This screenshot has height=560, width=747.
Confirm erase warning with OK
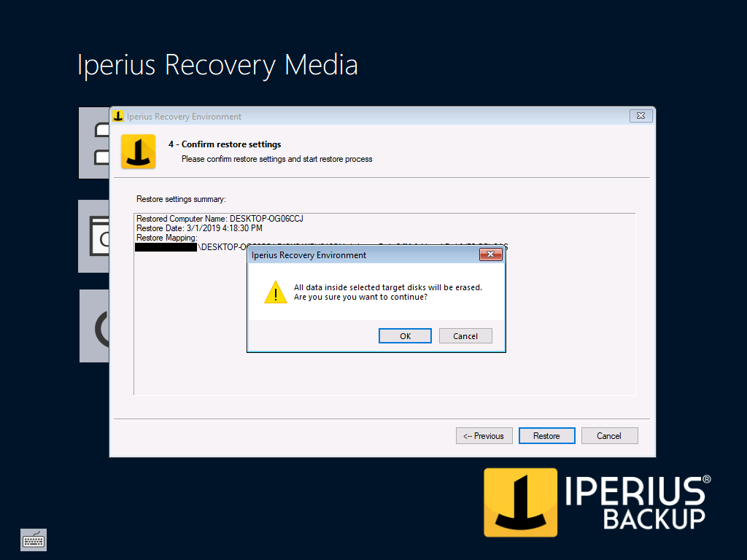(405, 335)
